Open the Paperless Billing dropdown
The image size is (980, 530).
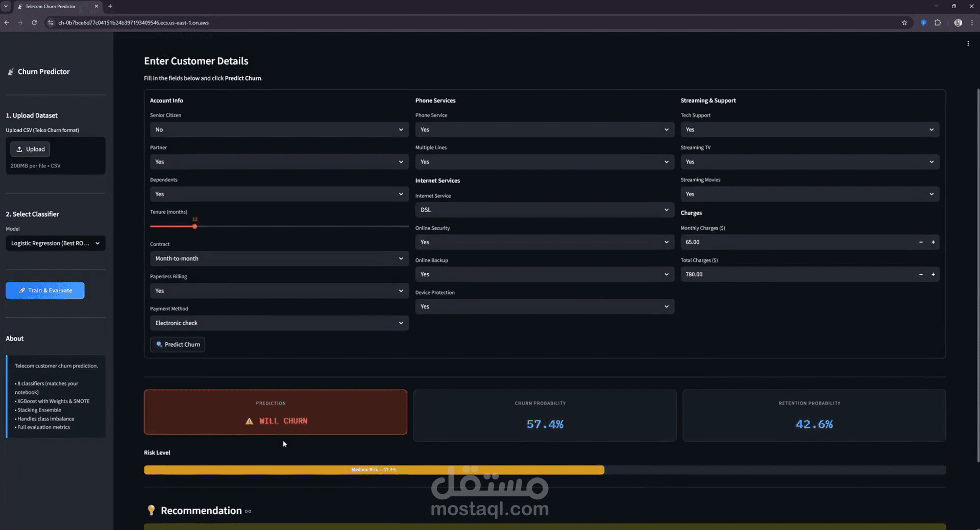(279, 291)
